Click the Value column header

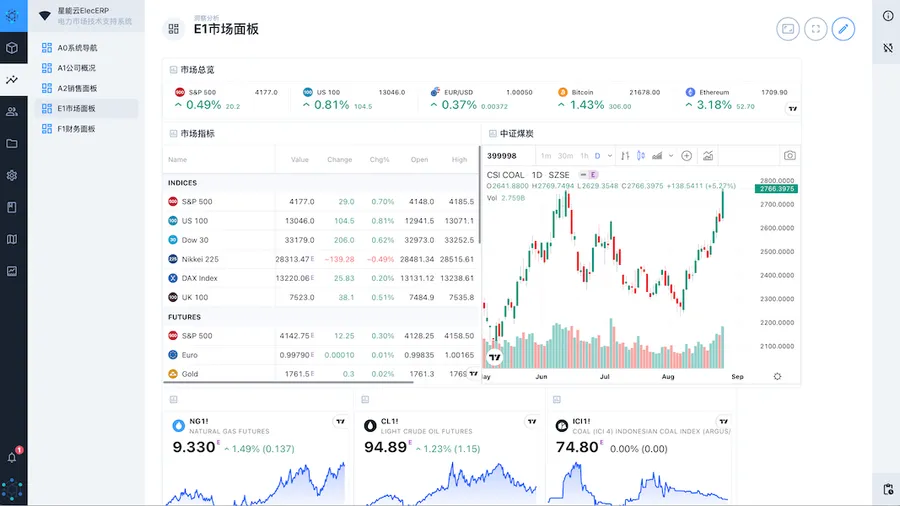coord(300,159)
